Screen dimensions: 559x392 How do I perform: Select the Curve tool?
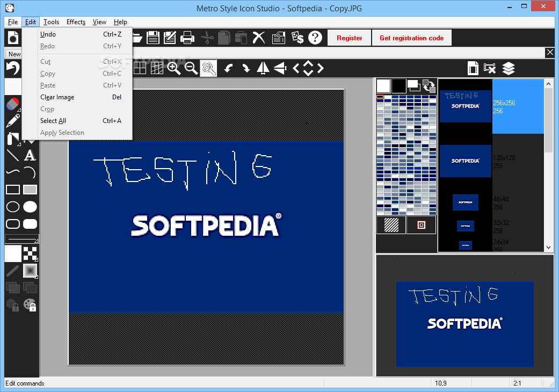point(13,172)
